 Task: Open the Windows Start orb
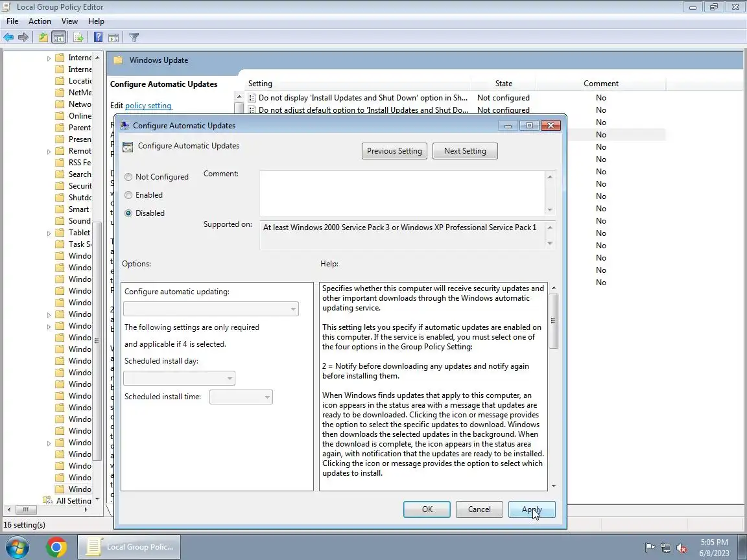(17, 547)
